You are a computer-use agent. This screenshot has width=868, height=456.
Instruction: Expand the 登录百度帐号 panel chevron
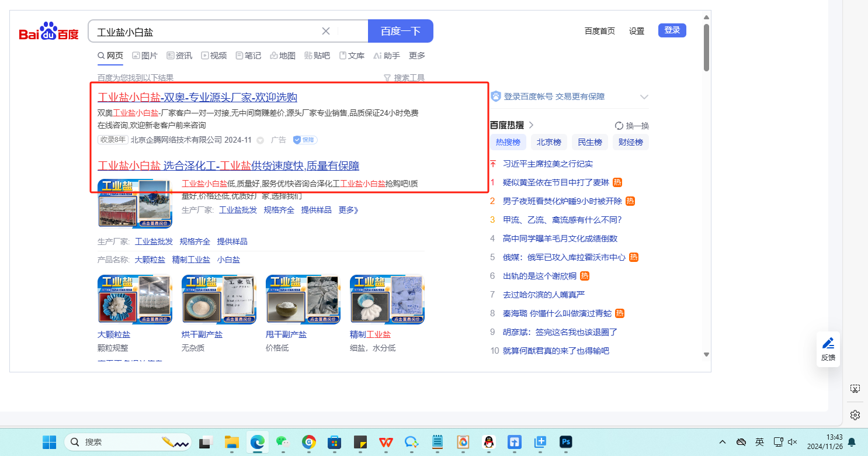[644, 96]
